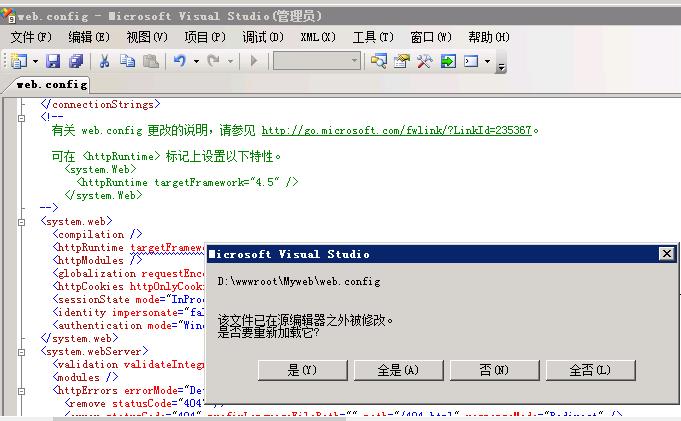Click the 全是(A) button in the dialog
The image size is (681, 421).
tap(398, 370)
